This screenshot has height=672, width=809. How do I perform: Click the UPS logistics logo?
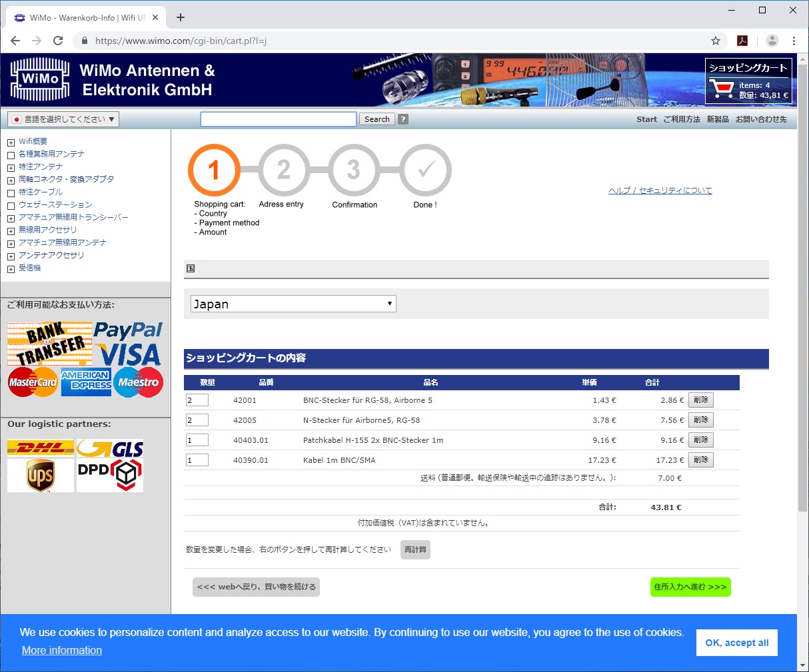point(41,476)
